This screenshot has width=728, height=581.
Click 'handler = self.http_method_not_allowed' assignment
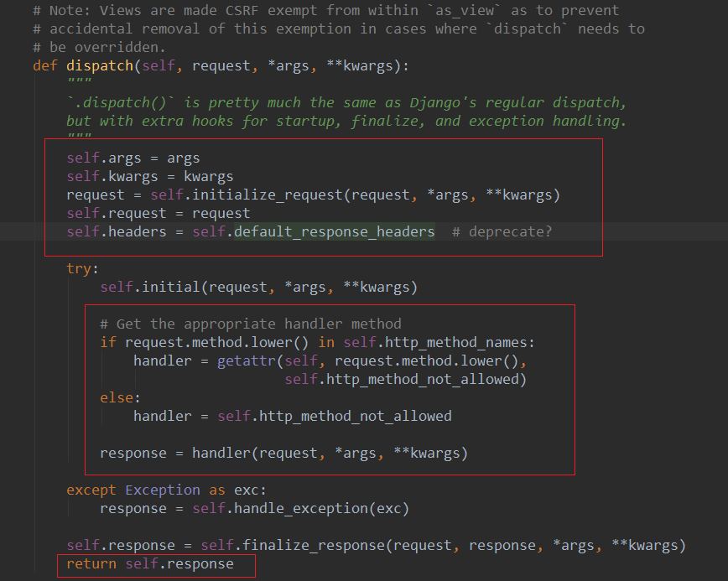(293, 417)
